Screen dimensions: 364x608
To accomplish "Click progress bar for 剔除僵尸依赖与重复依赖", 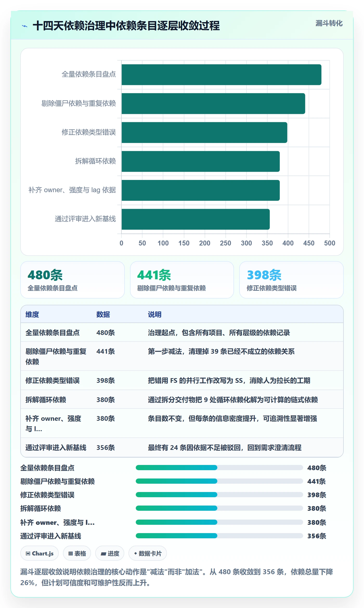I will (x=219, y=481).
